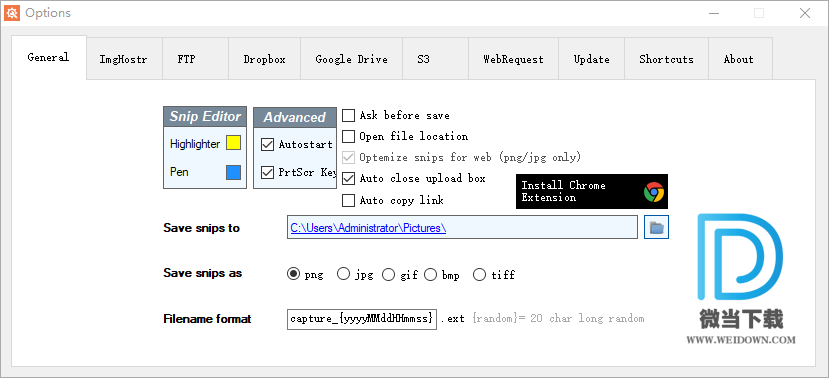
Task: Click the Chrome logo icon
Action: click(653, 192)
